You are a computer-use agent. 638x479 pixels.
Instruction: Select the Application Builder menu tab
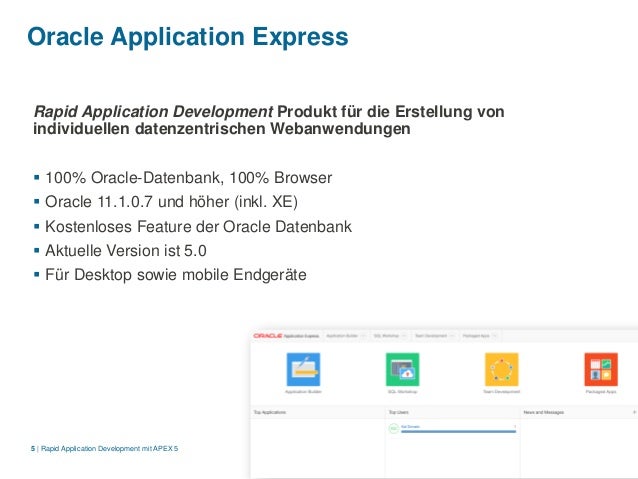click(342, 336)
